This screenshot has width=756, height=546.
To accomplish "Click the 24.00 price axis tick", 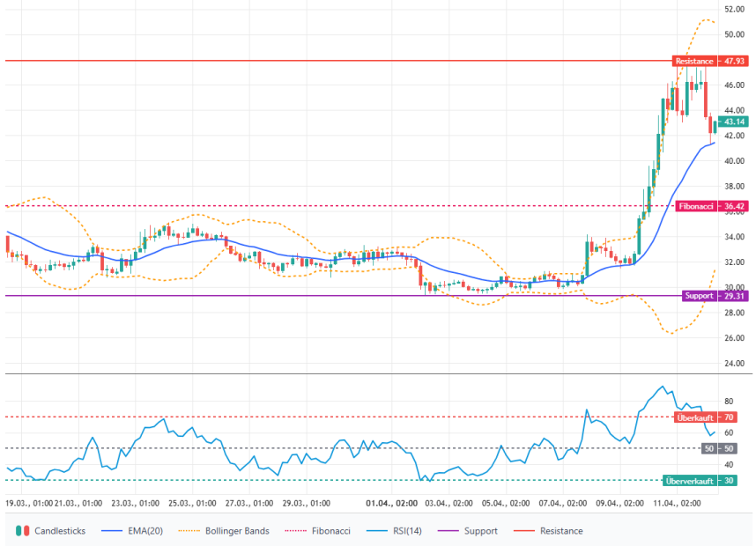I will click(735, 363).
